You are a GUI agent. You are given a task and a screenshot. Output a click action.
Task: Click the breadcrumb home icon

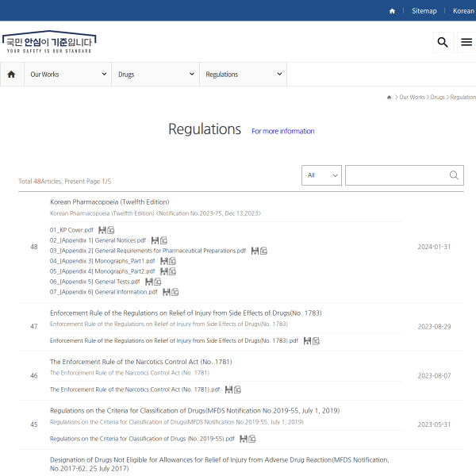[389, 97]
